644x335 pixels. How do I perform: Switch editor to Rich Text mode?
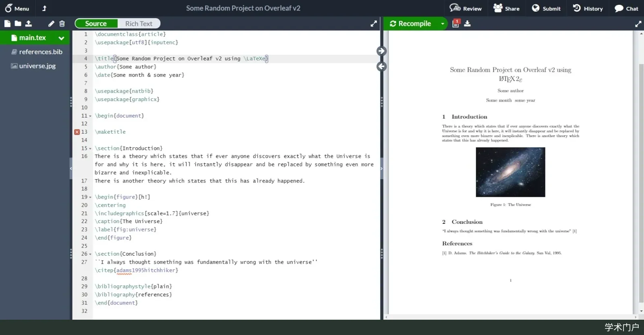138,23
